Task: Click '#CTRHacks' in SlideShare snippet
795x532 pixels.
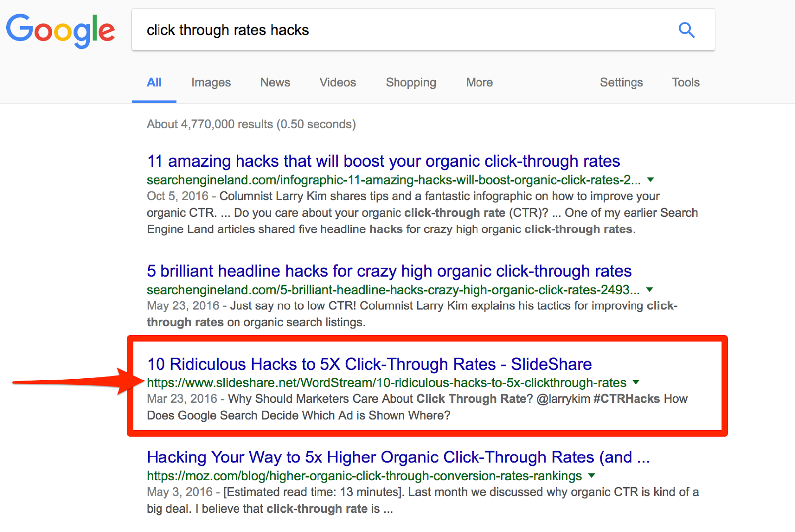Action: tap(627, 399)
